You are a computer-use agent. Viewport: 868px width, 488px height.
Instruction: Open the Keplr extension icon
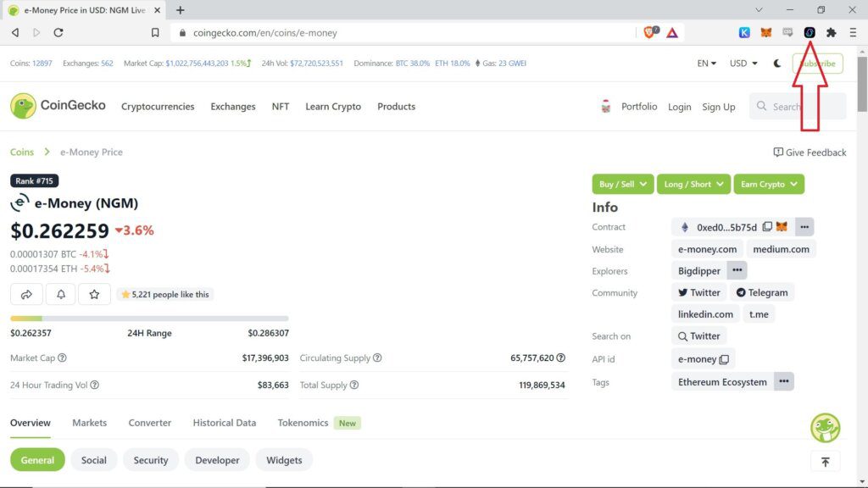[x=744, y=33]
